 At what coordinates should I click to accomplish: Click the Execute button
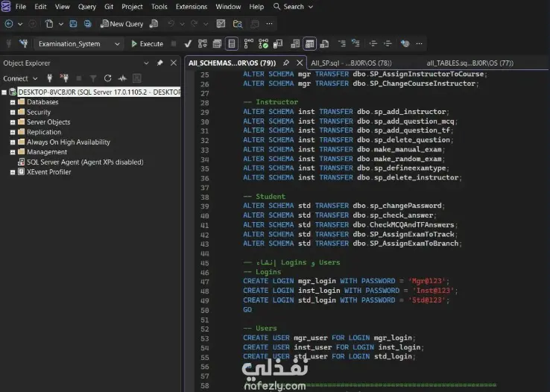coord(147,44)
